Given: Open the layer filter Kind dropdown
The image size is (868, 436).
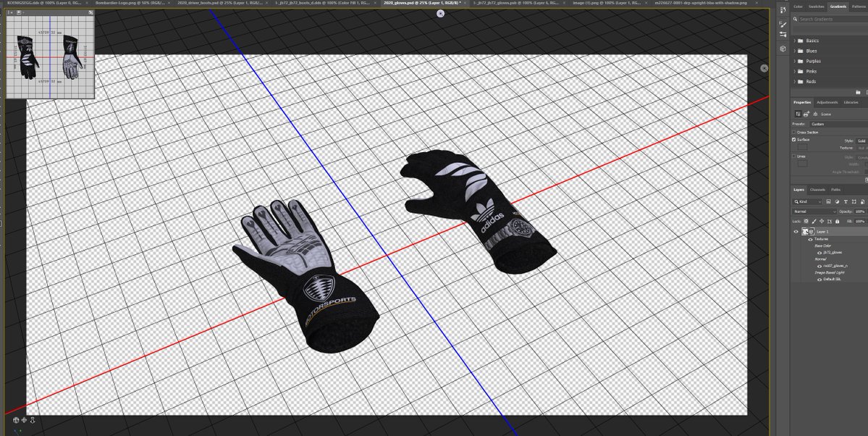Looking at the screenshot, I should tap(808, 201).
